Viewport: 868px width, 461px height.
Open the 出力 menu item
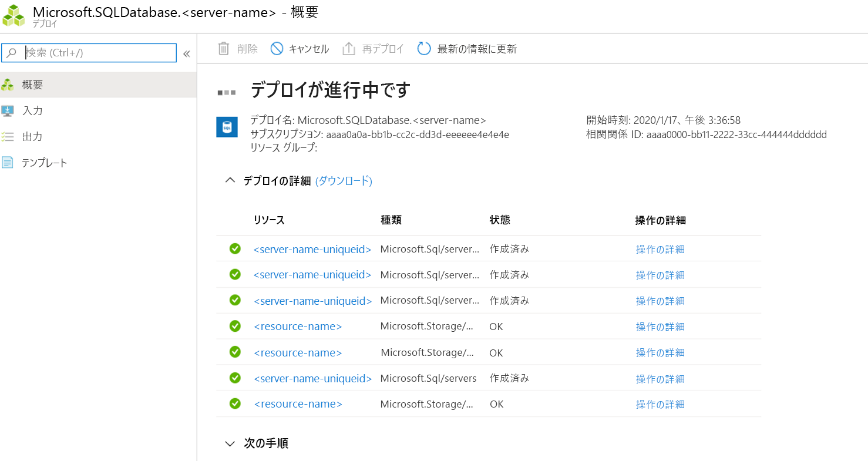tap(98, 136)
